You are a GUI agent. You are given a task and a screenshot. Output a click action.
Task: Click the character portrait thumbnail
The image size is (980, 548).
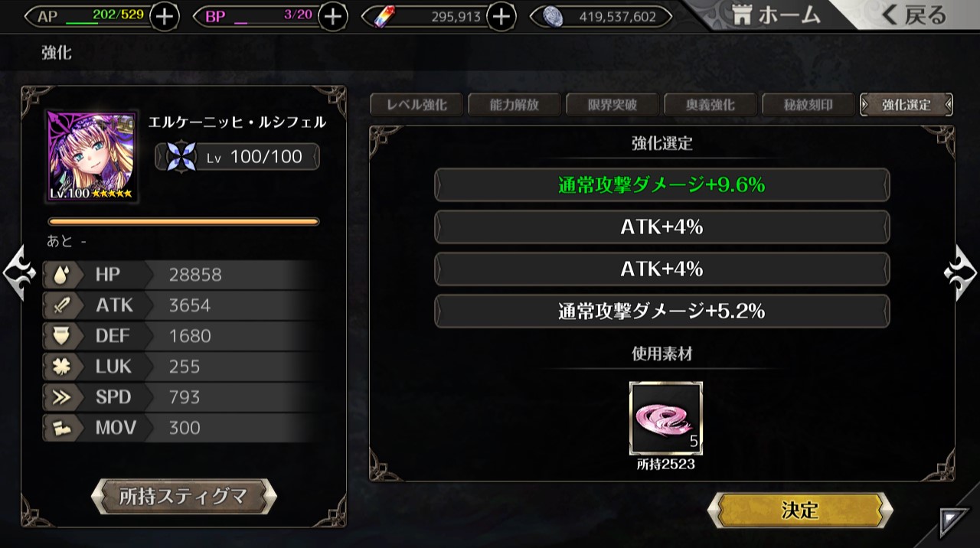(x=93, y=156)
